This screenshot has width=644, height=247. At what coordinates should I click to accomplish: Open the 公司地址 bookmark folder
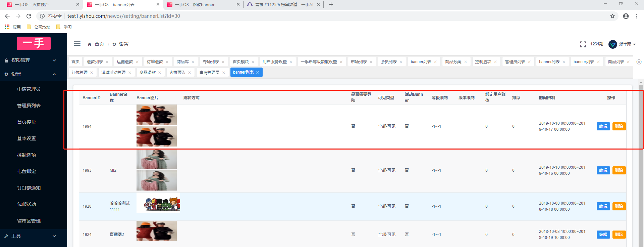(39, 27)
